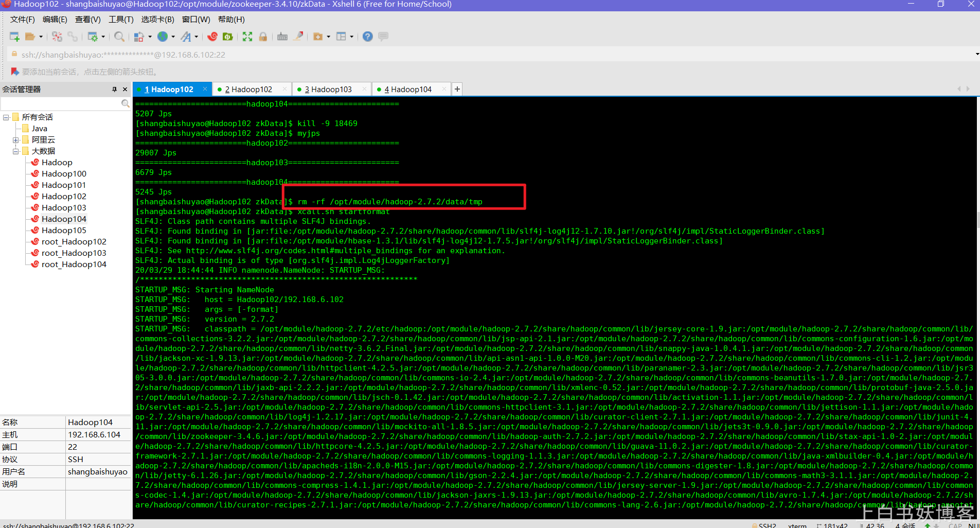Click session manager search field
980x528 pixels.
pyautogui.click(x=61, y=103)
